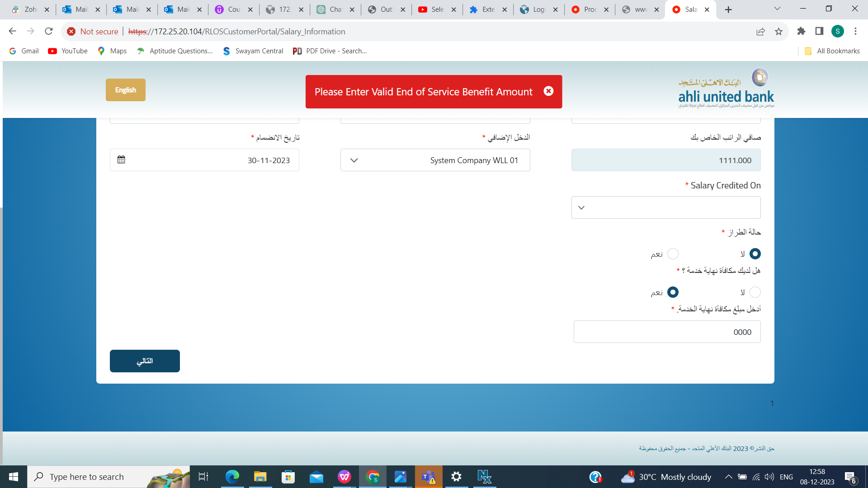The width and height of the screenshot is (868, 488).
Task: Click the ahli united bank logo
Action: pos(726,89)
